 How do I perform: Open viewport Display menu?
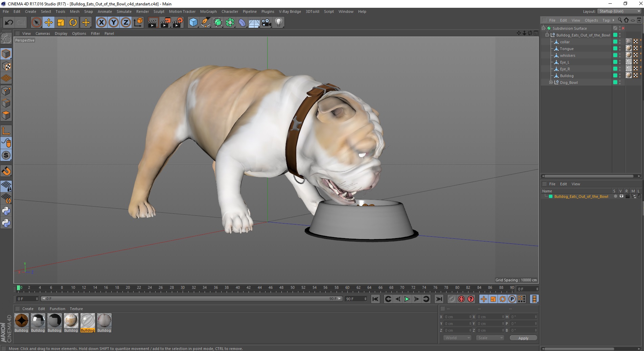point(61,33)
